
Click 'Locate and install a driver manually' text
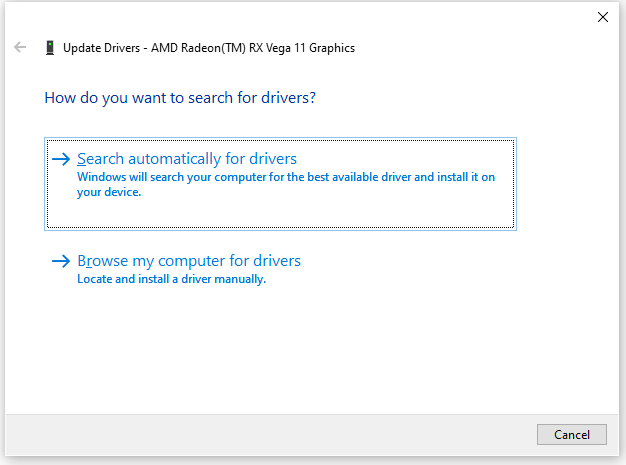pos(172,279)
